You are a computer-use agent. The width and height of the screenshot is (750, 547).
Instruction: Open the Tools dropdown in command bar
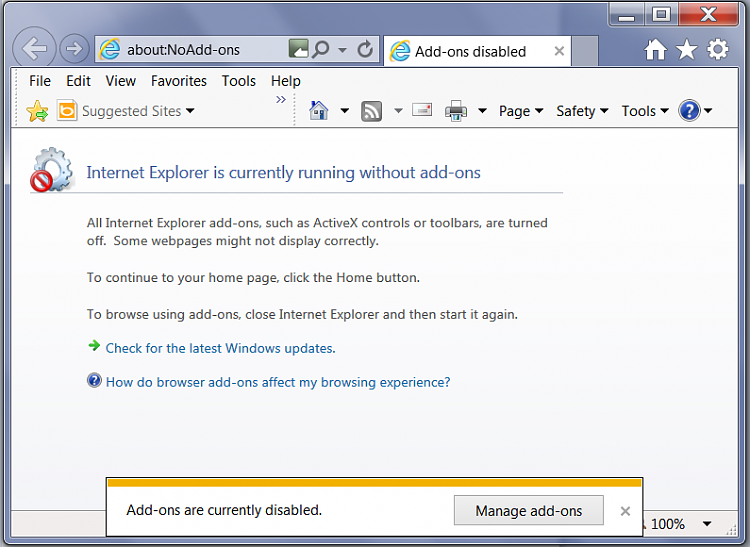point(645,111)
